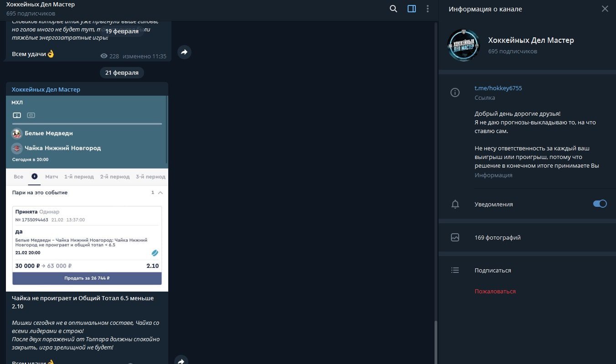Click the channel description text in info panel
Screen dimensions: 616x364
pos(537,139)
